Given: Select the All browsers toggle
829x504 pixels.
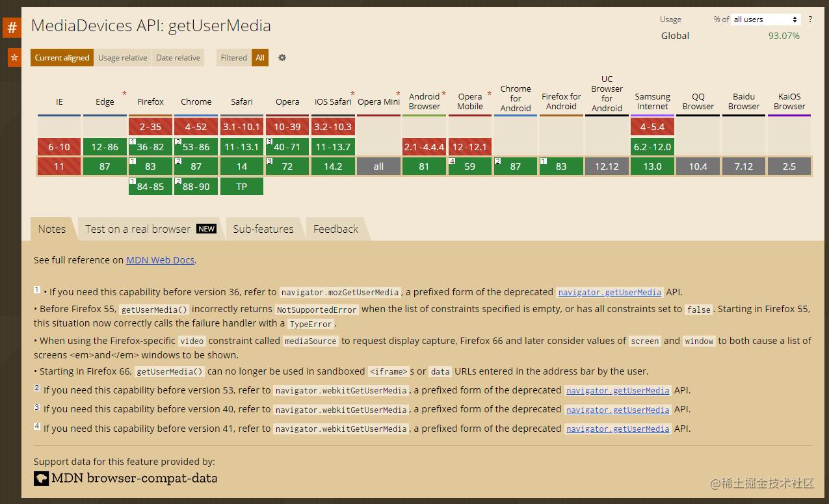Looking at the screenshot, I should tap(260, 58).
